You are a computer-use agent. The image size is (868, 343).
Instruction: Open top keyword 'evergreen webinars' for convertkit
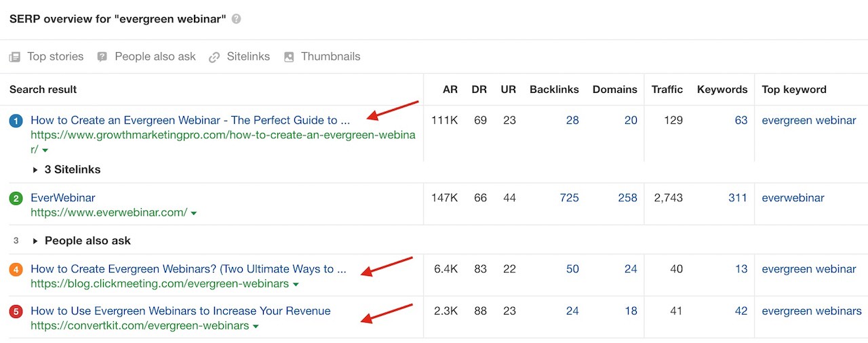pyautogui.click(x=812, y=311)
